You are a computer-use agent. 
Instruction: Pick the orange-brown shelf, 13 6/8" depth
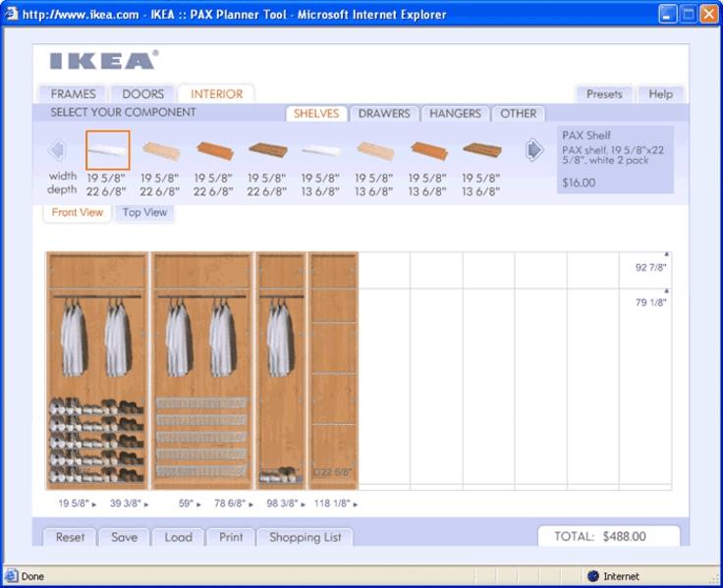pos(428,151)
